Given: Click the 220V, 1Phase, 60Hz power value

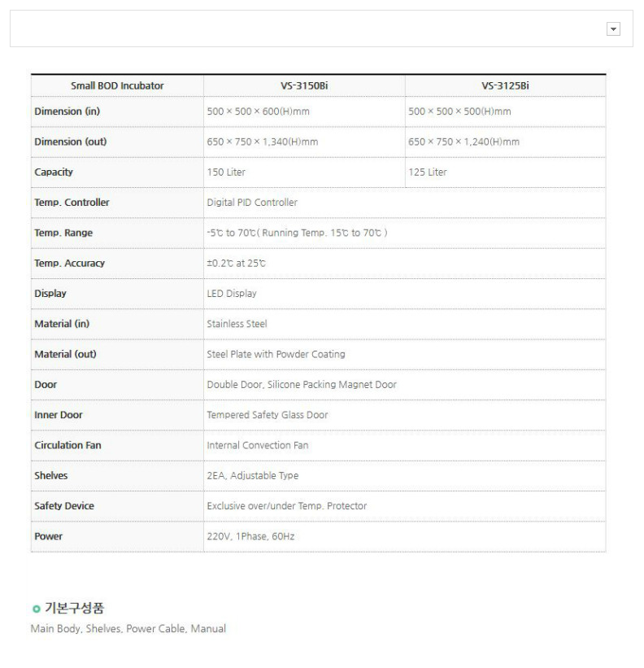Looking at the screenshot, I should [x=250, y=536].
